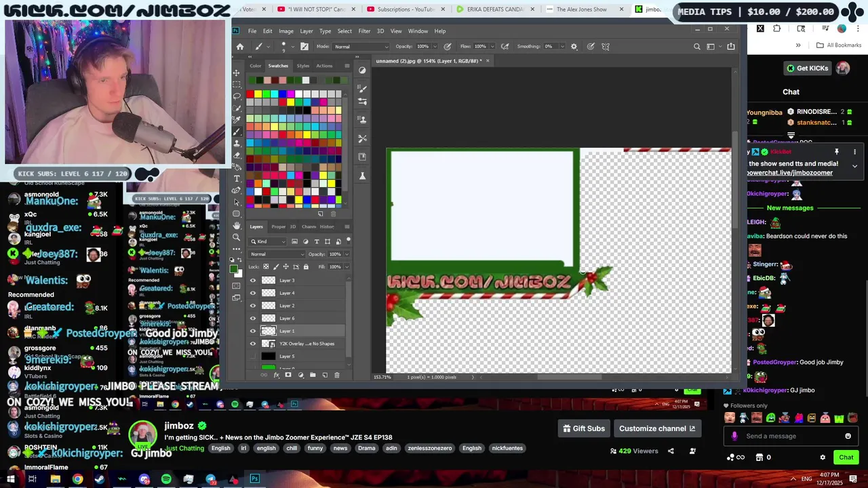This screenshot has width=868, height=488.
Task: Hide Layer 4 visibility eye
Action: click(253, 293)
